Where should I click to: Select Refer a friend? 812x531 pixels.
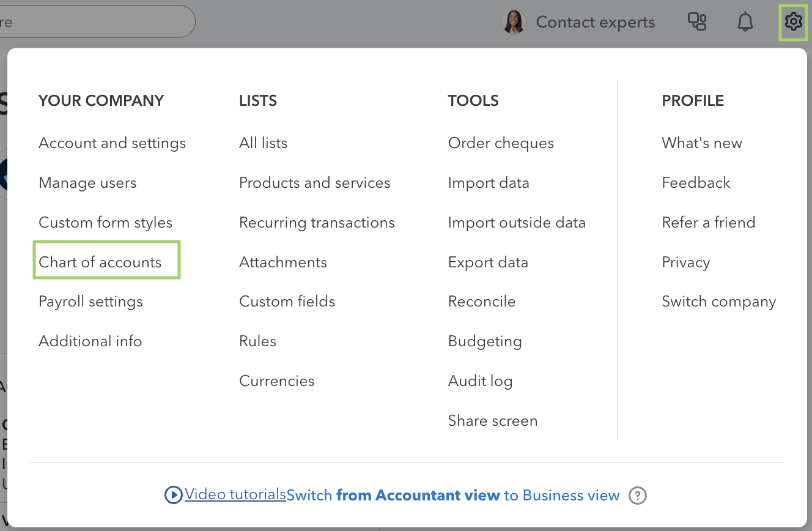tap(709, 223)
